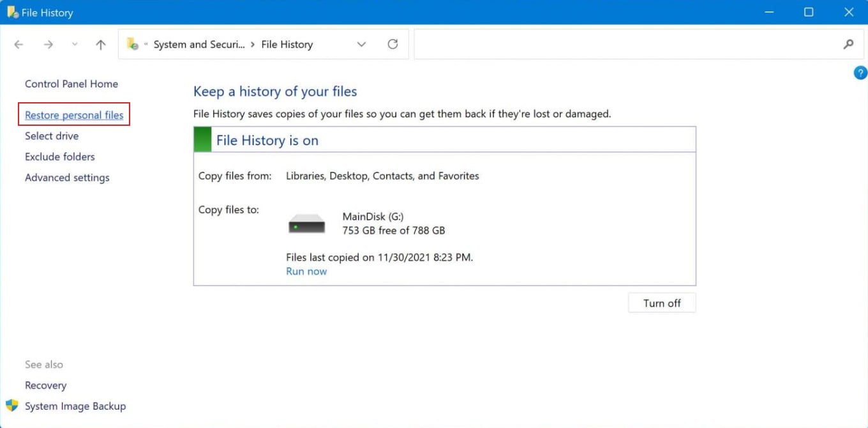Image resolution: width=868 pixels, height=428 pixels.
Task: Turn off File History
Action: click(661, 303)
